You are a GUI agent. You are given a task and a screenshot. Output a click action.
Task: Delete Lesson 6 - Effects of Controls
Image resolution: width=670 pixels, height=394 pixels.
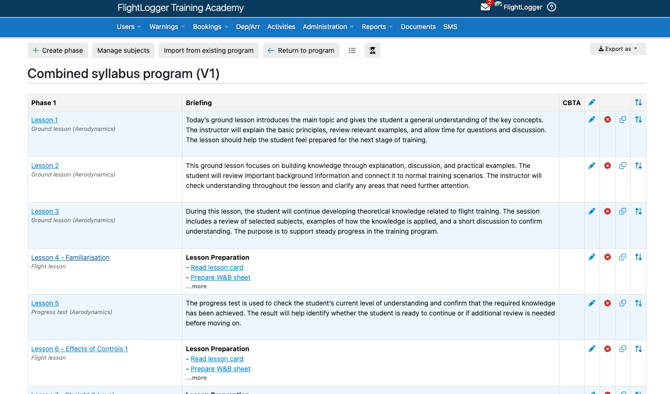click(x=607, y=349)
